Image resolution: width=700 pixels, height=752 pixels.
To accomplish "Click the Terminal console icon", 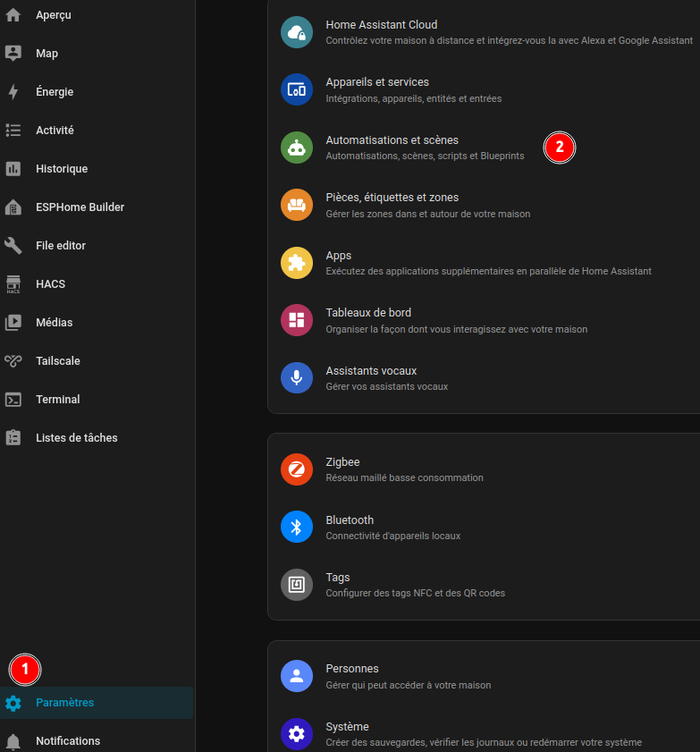I will click(x=13, y=400).
